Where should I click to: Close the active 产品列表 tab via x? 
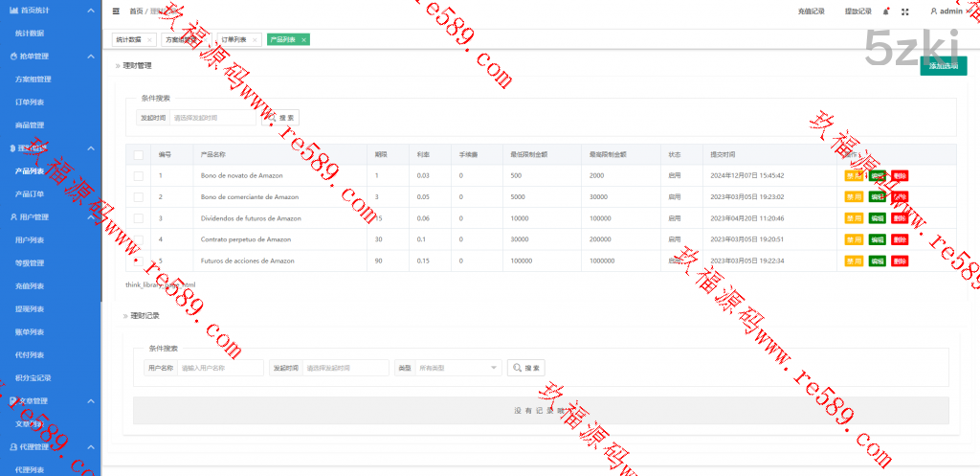tap(303, 40)
